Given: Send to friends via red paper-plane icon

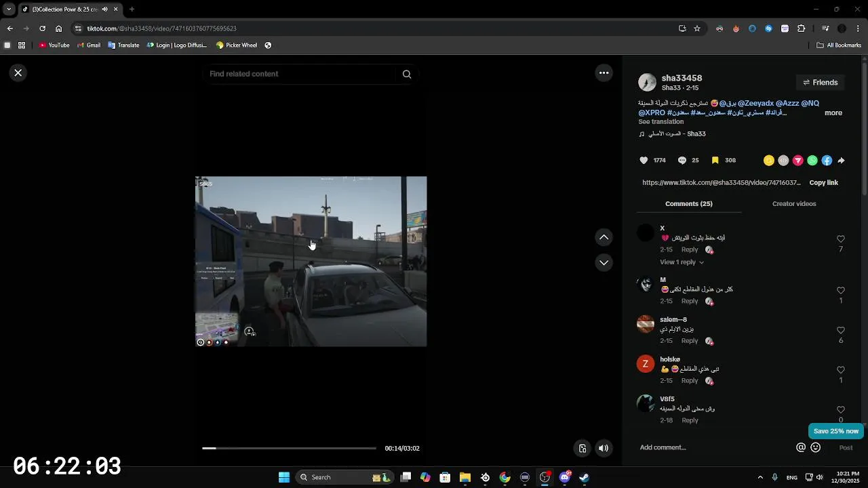Looking at the screenshot, I should click(x=797, y=161).
